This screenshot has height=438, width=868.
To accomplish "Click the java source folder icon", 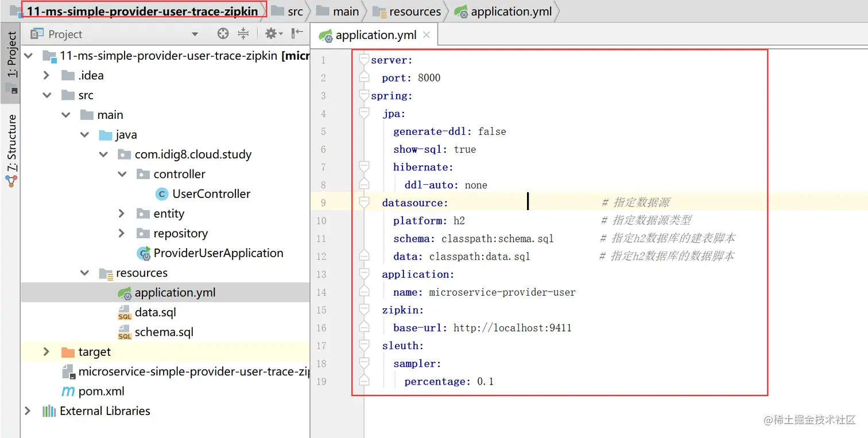I will 106,135.
